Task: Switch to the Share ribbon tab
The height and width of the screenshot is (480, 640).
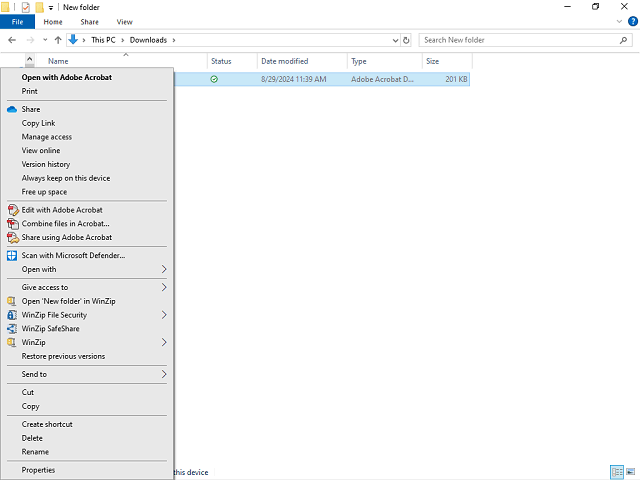Action: point(89,22)
